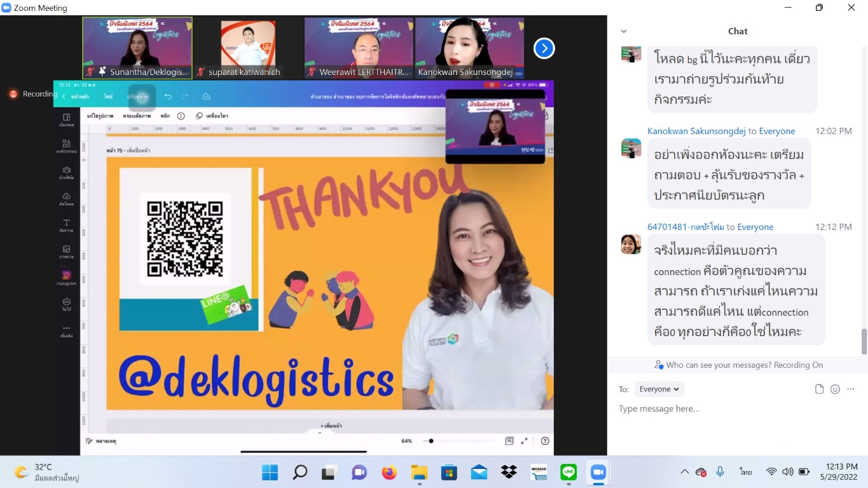The height and width of the screenshot is (488, 868).
Task: Click the 12:12 PM message avatar
Action: tap(631, 244)
